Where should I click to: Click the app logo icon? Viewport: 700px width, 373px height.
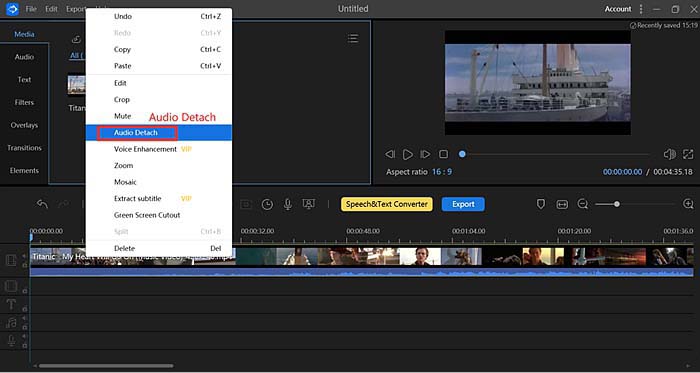click(12, 9)
